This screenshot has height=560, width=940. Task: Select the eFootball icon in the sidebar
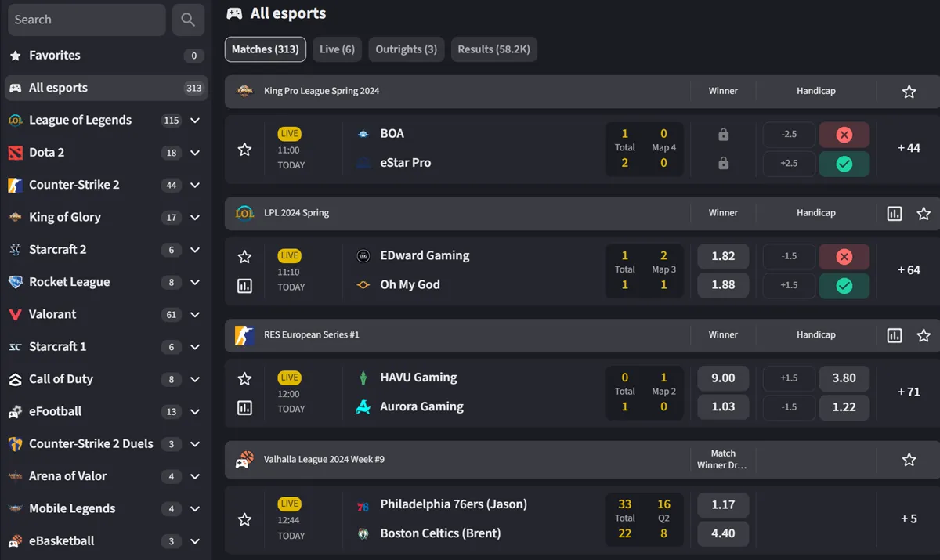tap(14, 410)
